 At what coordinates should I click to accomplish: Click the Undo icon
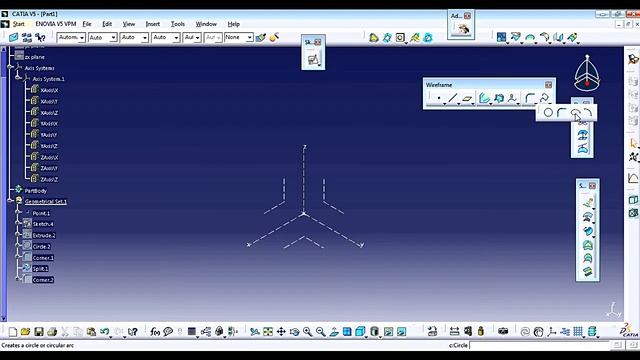click(104, 332)
